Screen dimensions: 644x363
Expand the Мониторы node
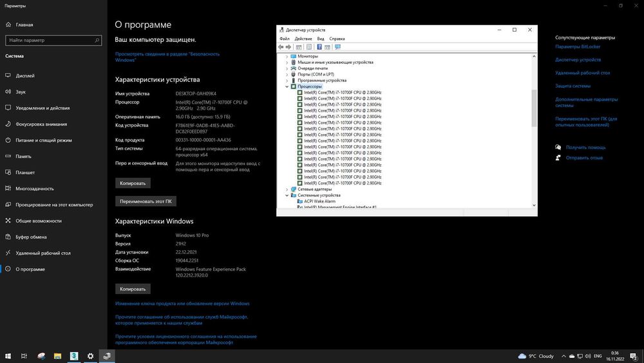287,56
